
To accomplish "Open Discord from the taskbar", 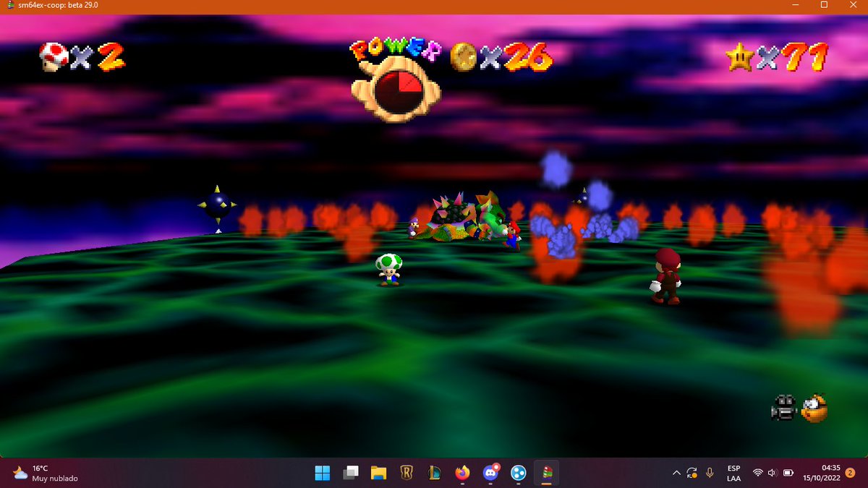I will pos(490,474).
